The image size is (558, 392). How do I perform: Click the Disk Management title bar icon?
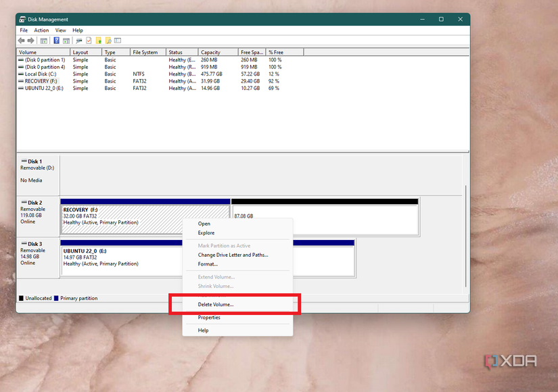[x=22, y=19]
